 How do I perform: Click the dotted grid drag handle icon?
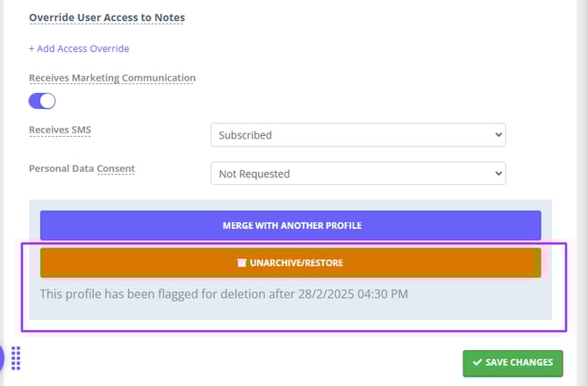click(x=16, y=359)
